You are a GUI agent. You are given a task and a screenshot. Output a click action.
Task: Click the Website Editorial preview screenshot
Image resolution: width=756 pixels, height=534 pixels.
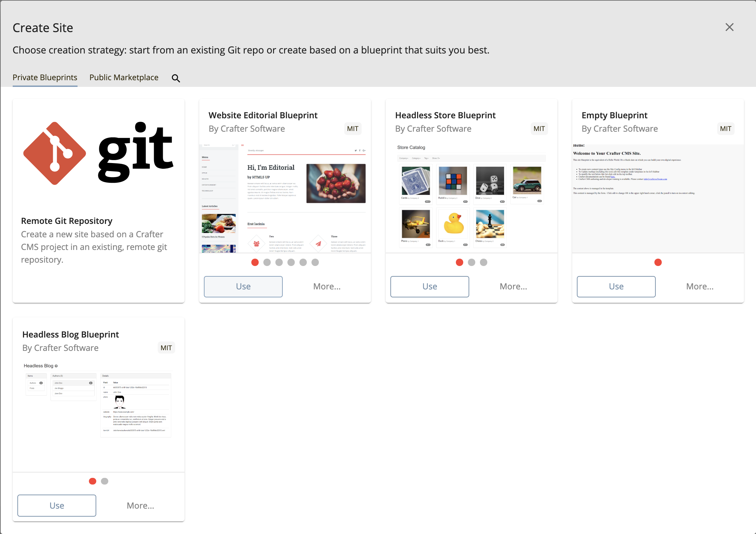[x=285, y=198]
